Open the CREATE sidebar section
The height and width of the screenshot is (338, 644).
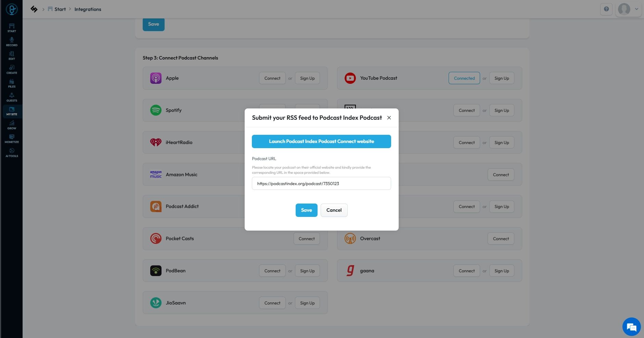pos(12,69)
